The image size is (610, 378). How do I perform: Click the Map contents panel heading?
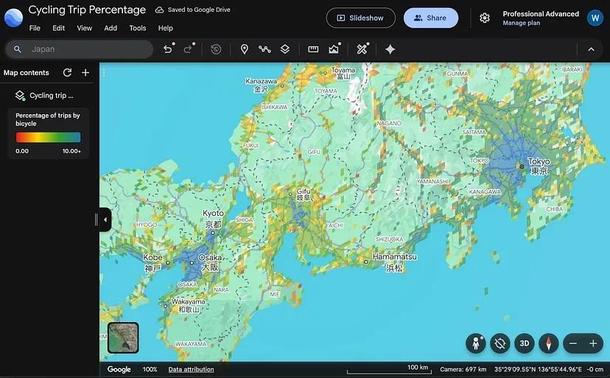tap(26, 73)
